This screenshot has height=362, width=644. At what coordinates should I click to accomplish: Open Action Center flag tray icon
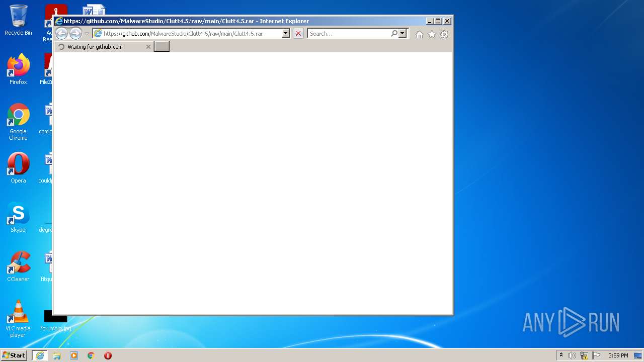click(x=596, y=355)
